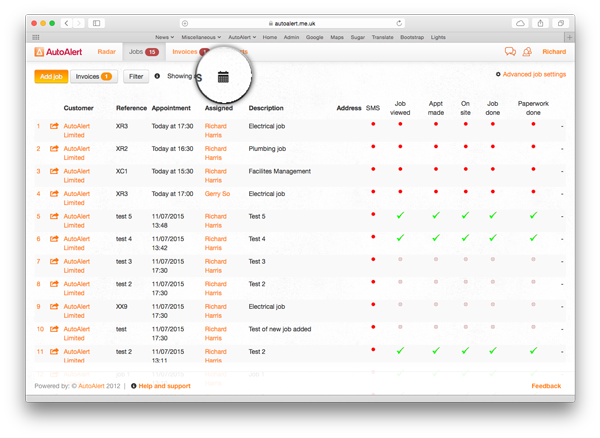This screenshot has height=438, width=600.
Task: Open the Google bookmark
Action: tap(315, 37)
